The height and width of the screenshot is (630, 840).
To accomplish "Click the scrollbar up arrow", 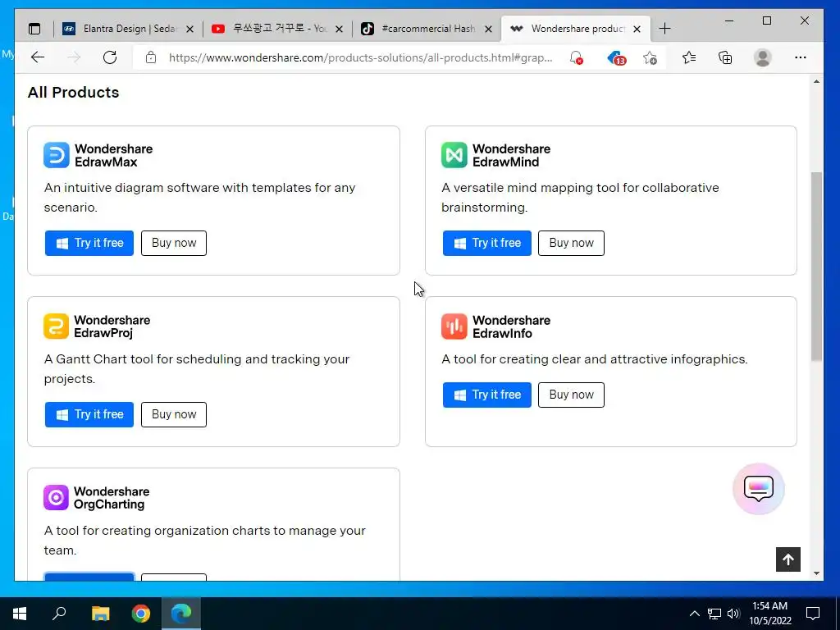I will [816, 81].
